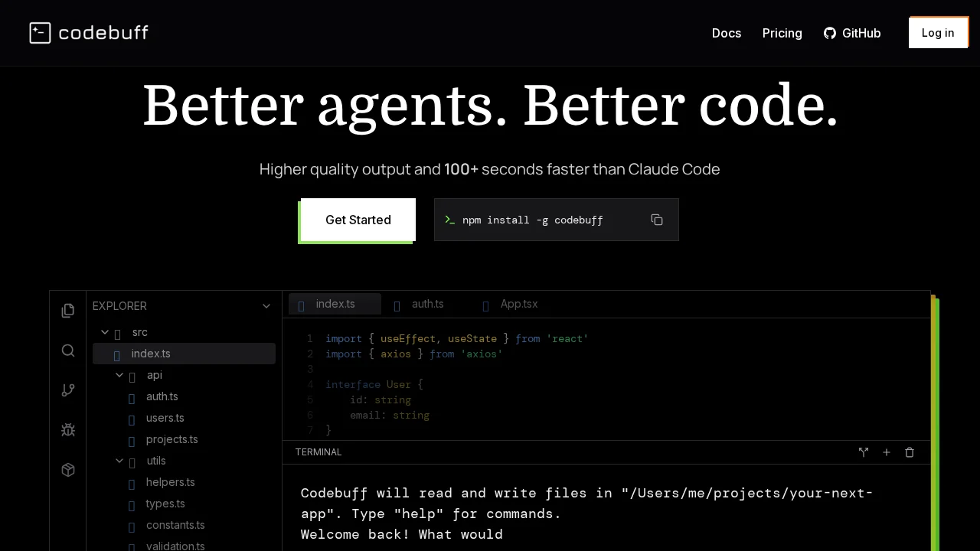Collapse the utils folder

click(119, 461)
